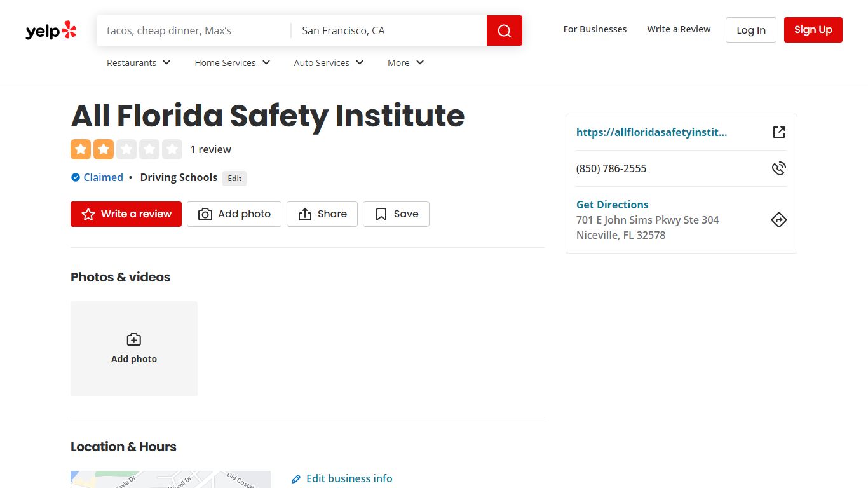Open the external website link icon
868x488 pixels.
point(779,132)
